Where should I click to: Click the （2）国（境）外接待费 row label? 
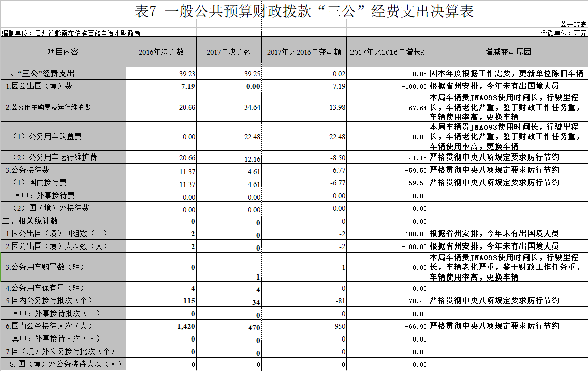[51, 208]
